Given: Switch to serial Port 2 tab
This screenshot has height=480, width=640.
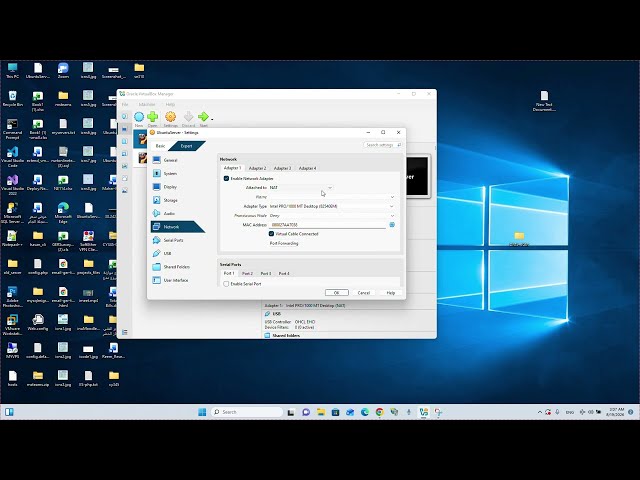Looking at the screenshot, I should (247, 273).
